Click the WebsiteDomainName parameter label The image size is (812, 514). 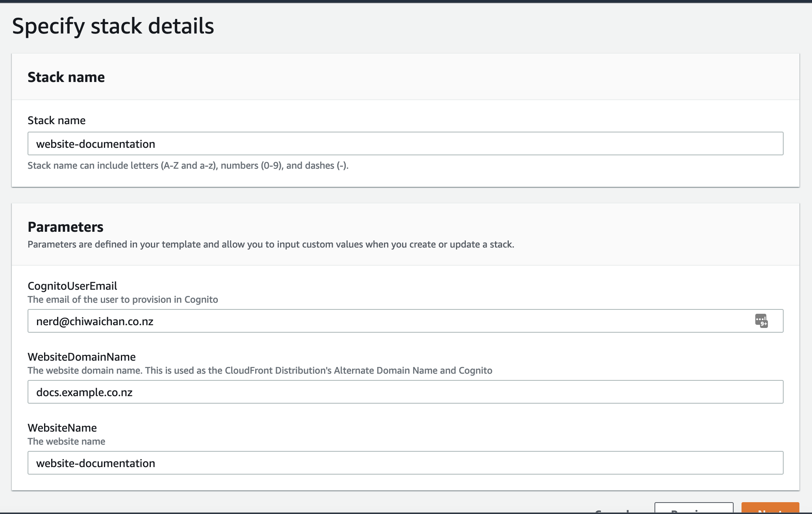click(x=82, y=357)
